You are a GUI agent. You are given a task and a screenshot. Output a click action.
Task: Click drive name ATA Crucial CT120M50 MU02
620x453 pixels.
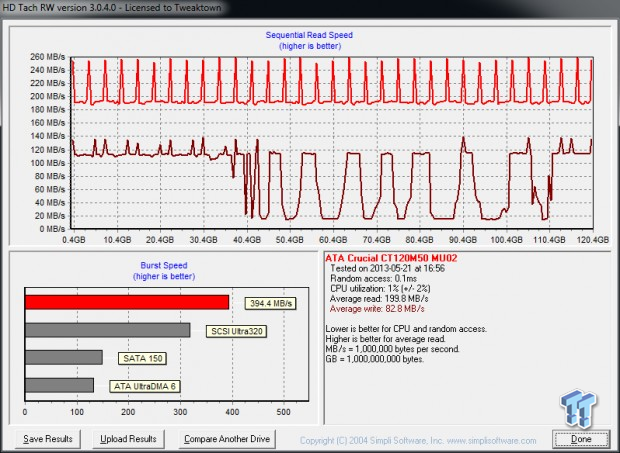click(391, 259)
